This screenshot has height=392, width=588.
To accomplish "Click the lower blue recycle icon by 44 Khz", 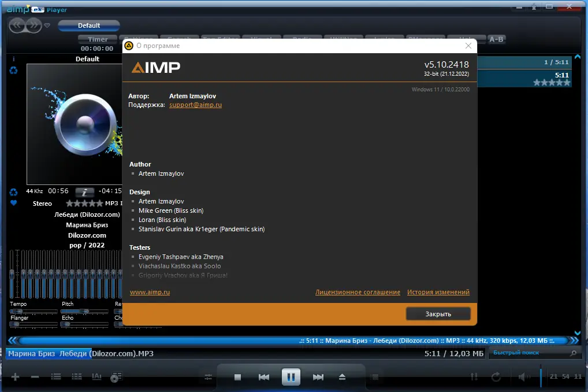I will (x=13, y=193).
